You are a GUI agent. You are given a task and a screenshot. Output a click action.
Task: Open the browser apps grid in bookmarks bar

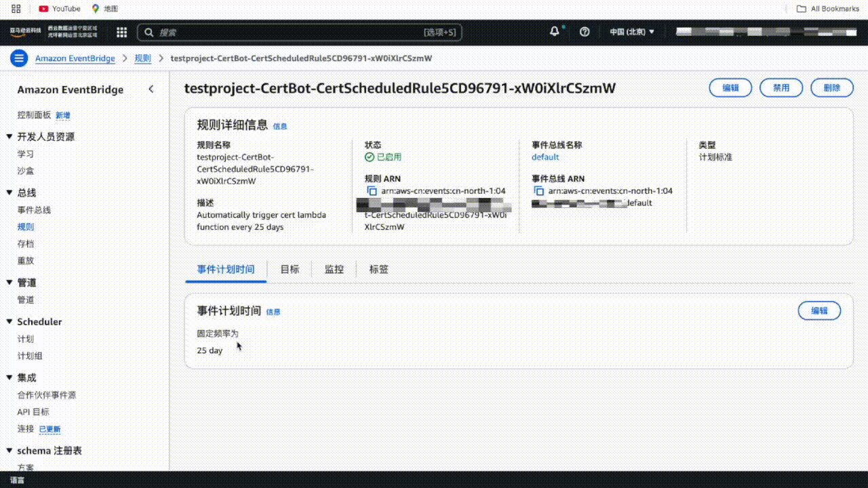[16, 9]
